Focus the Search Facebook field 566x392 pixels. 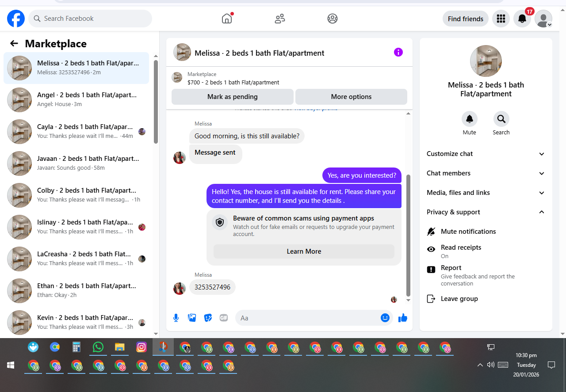(90, 19)
